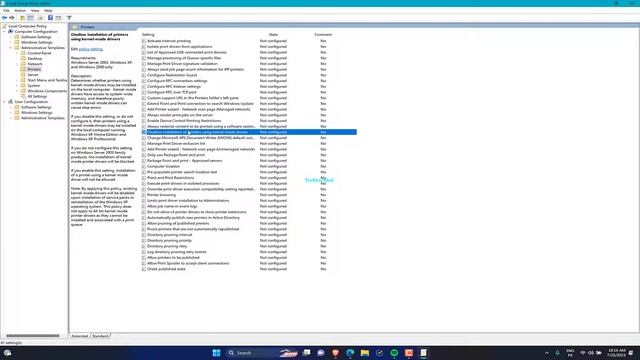Select 'Configure RPC connection settings' row
The width and height of the screenshot is (640, 360).
tap(249, 81)
